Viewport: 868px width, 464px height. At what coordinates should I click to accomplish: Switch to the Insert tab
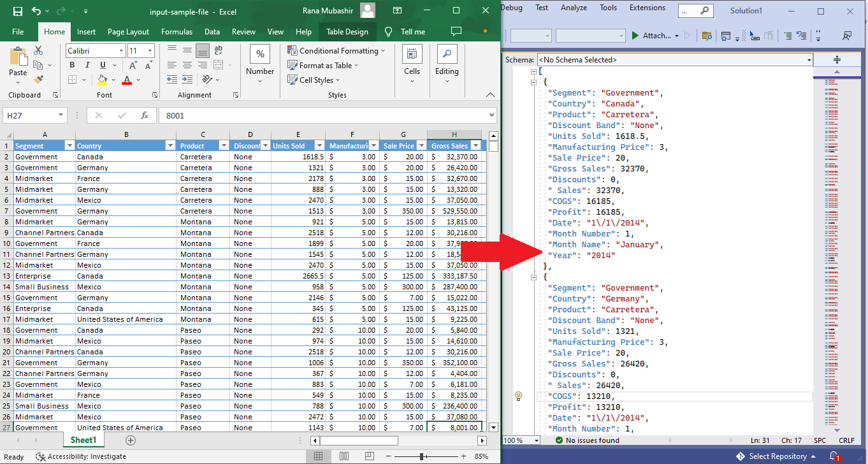[86, 32]
